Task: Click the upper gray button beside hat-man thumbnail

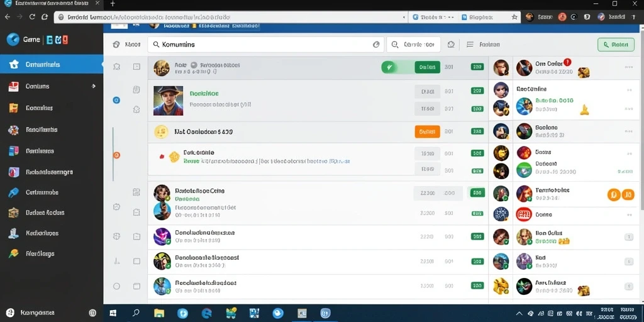Action: click(427, 91)
